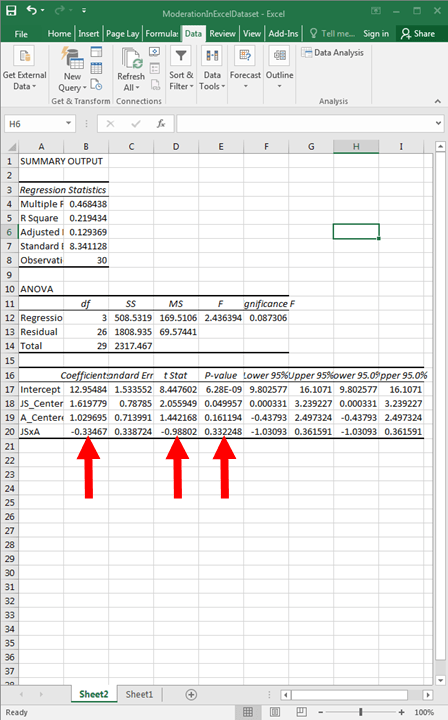448x720 pixels.
Task: Click the Select All corner triangle
Action: pyautogui.click(x=11, y=147)
